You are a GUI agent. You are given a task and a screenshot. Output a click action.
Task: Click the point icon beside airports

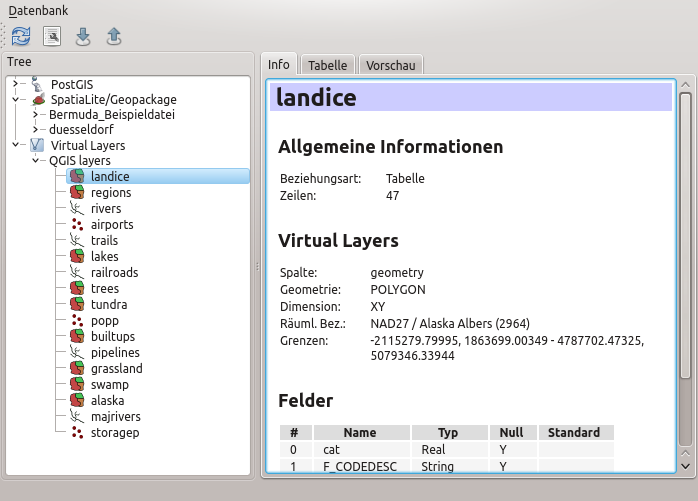coord(76,225)
